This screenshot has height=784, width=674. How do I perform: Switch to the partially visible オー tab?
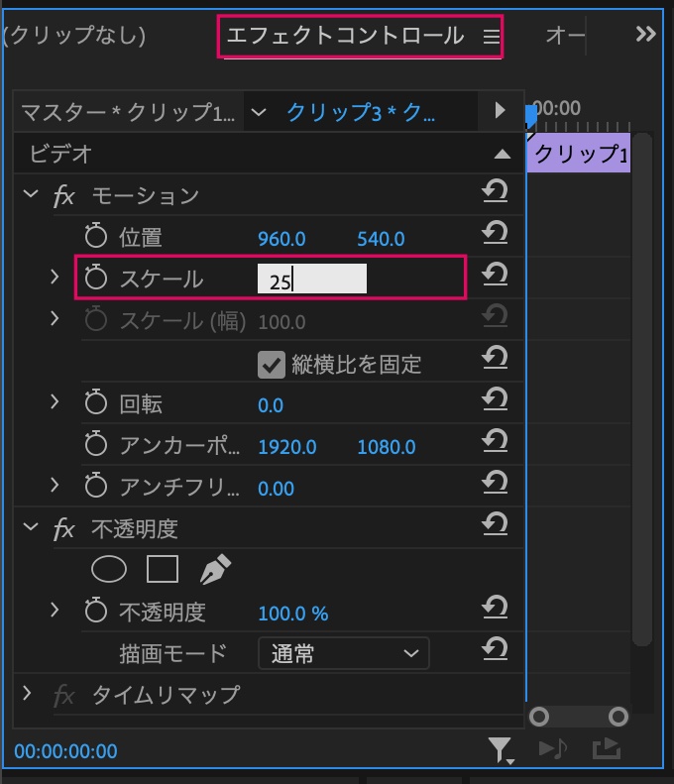pos(565,36)
